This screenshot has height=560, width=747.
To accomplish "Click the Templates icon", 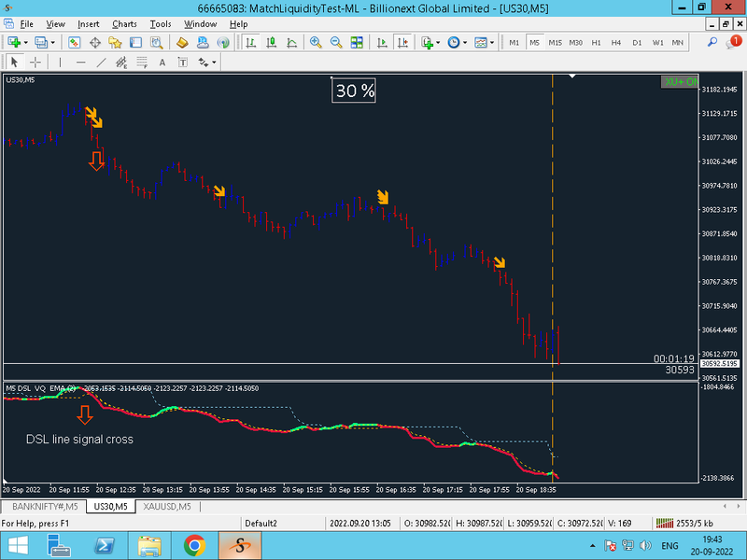I will pos(481,42).
